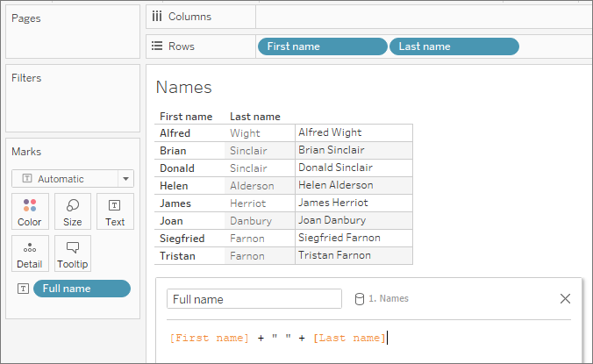
Task: Close the calculation editor
Action: tap(565, 298)
